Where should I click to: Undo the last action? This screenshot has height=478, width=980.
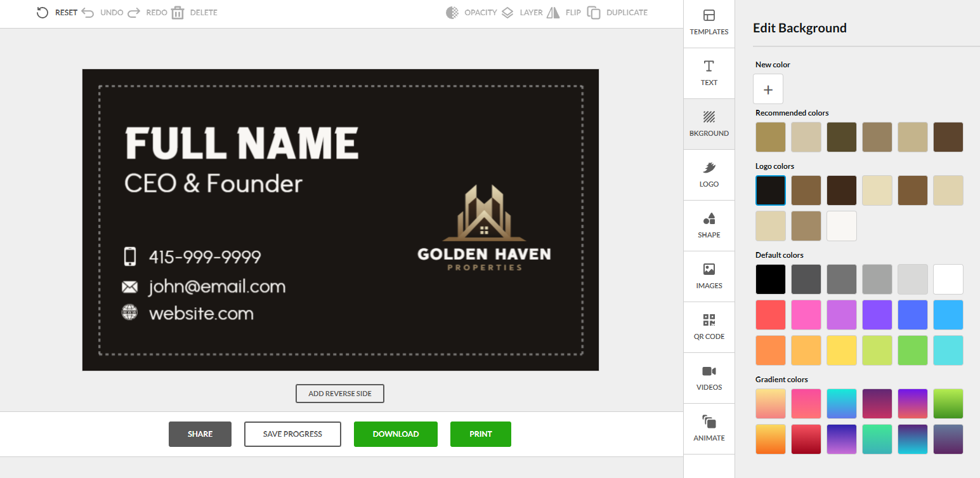click(102, 13)
